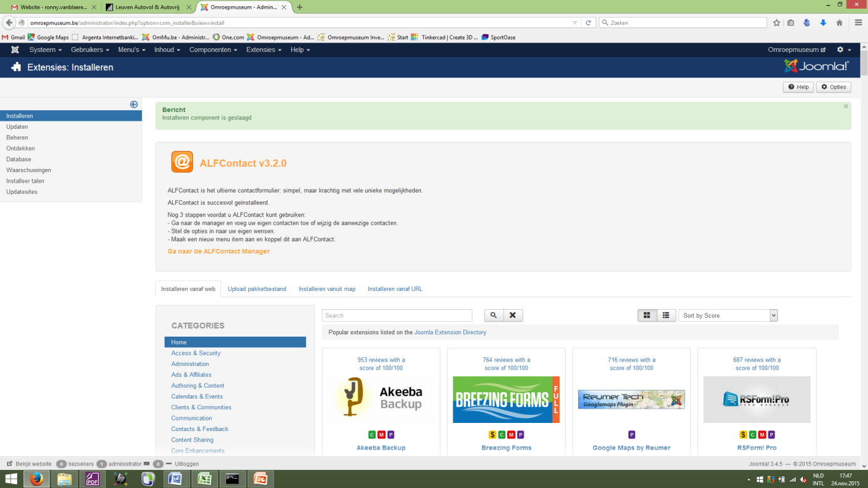Open the Help dropdown in the menu bar
868x488 pixels.
pyautogui.click(x=300, y=49)
